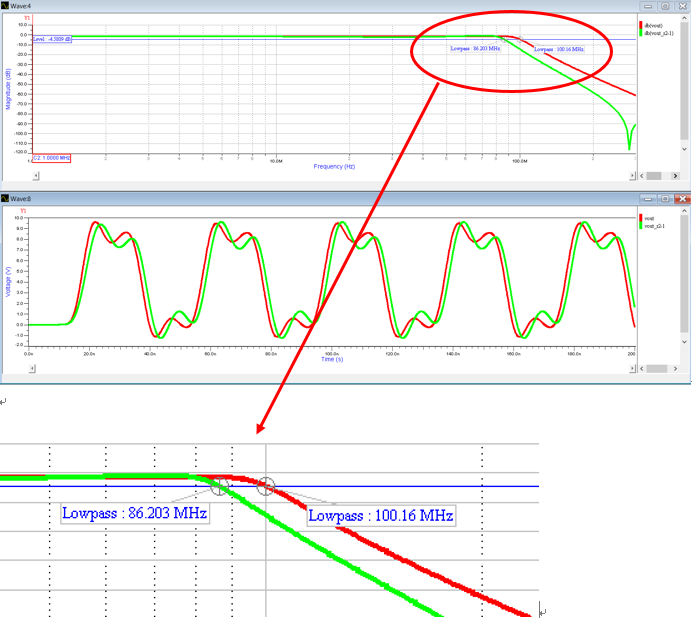Screen dimensions: 692x620
Task: Click the Wave:8 window title icon
Action: click(6, 200)
